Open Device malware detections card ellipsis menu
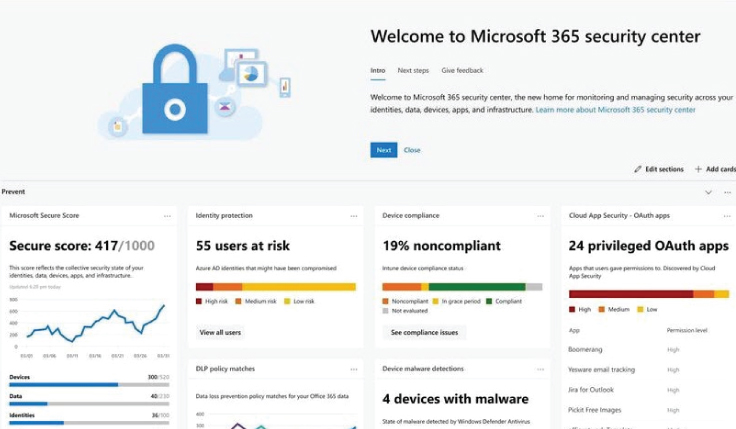Screen dimensions: 736x429 [540, 369]
